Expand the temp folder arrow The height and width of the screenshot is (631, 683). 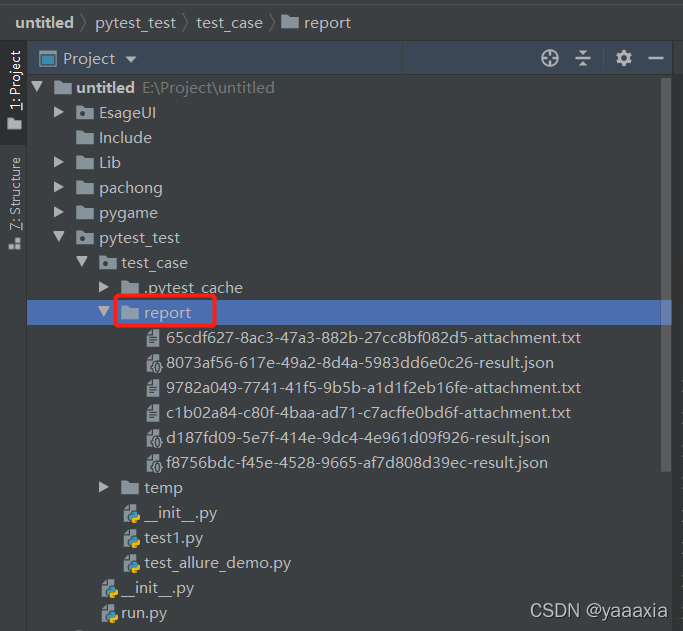point(104,487)
